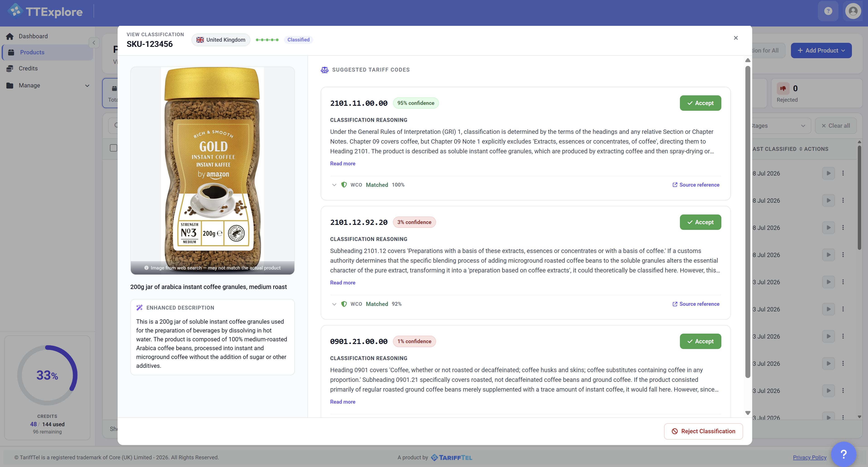Click the Actions column header
Screen dimensions: 868x467
(816, 149)
